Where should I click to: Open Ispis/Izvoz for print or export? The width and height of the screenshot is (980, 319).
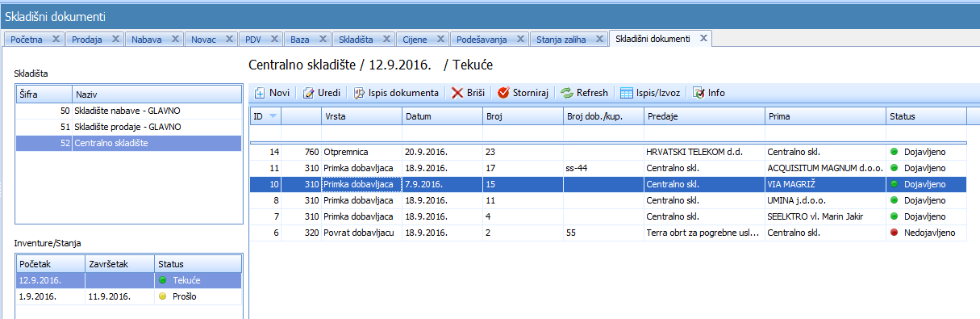[x=650, y=93]
